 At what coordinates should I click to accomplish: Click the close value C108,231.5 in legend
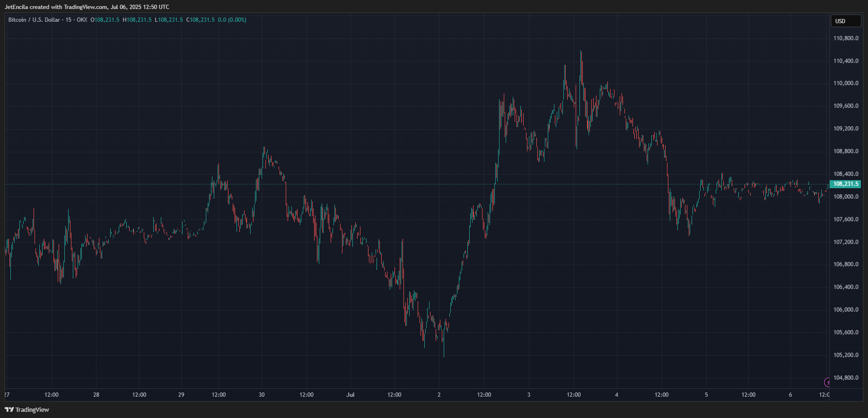click(201, 20)
